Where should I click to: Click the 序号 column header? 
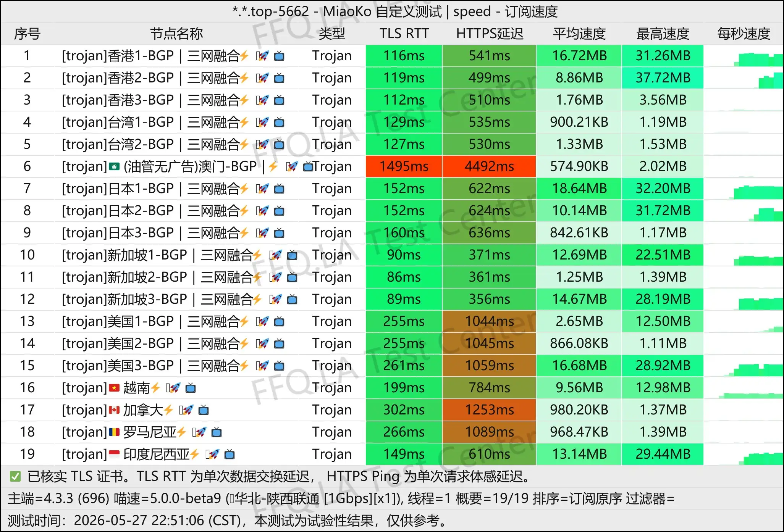click(x=27, y=34)
